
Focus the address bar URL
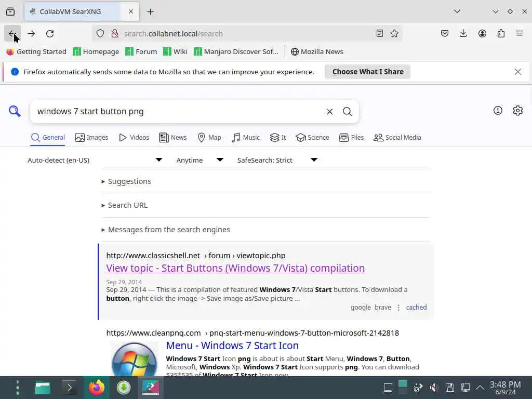point(248,33)
